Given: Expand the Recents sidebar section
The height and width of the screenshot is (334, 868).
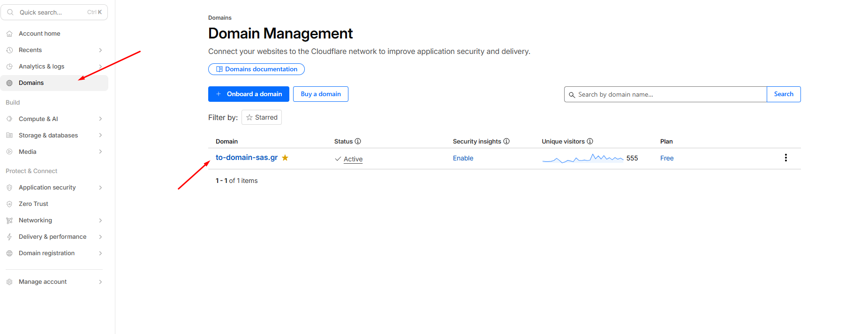Looking at the screenshot, I should (100, 50).
